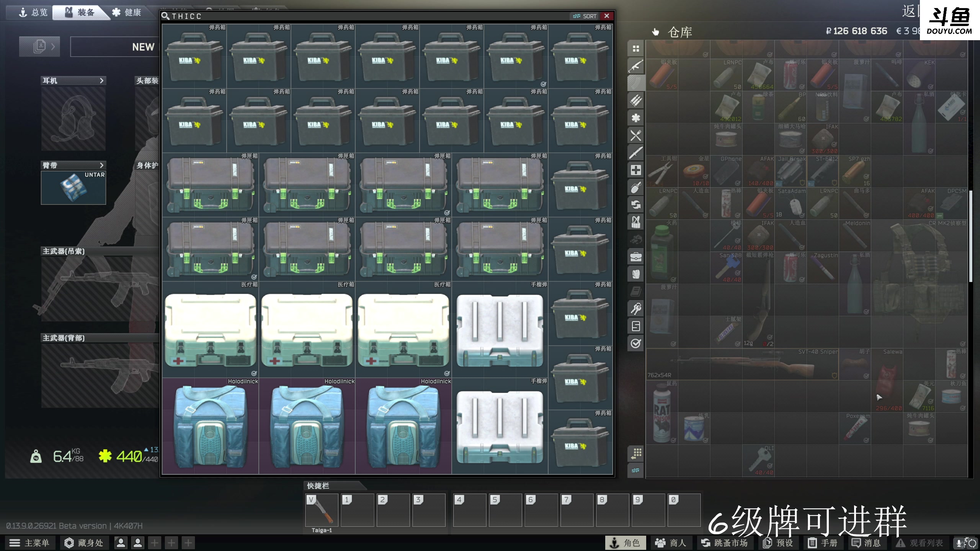Select first profile silhouette icon in bottom bar
This screenshot has height=551, width=980.
tap(121, 543)
